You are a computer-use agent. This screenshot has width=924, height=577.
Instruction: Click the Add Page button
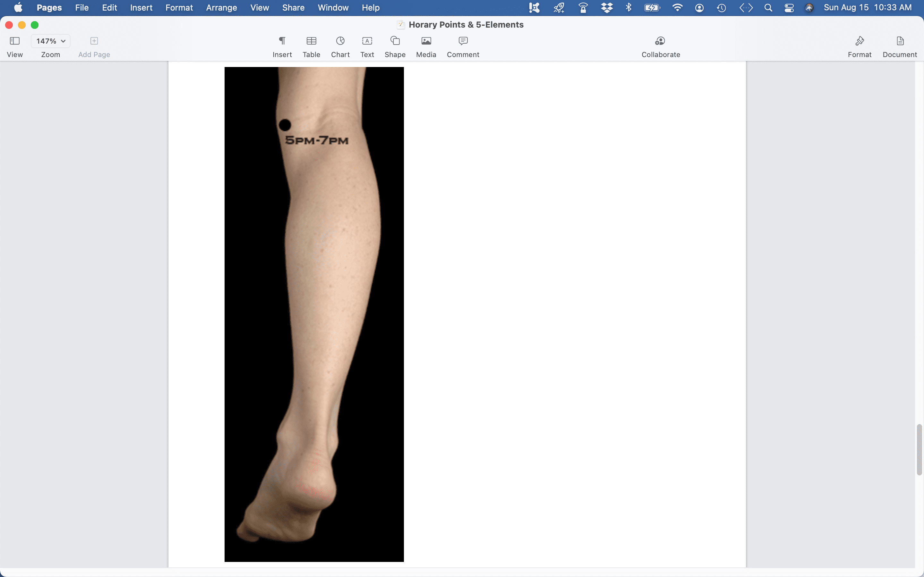(x=94, y=41)
